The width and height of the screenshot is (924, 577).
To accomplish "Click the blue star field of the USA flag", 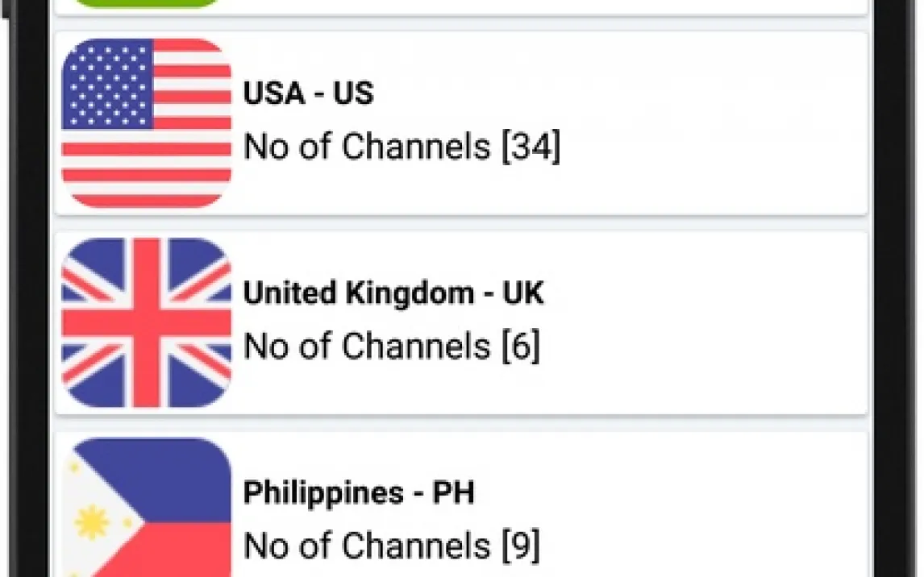I will click(107, 85).
